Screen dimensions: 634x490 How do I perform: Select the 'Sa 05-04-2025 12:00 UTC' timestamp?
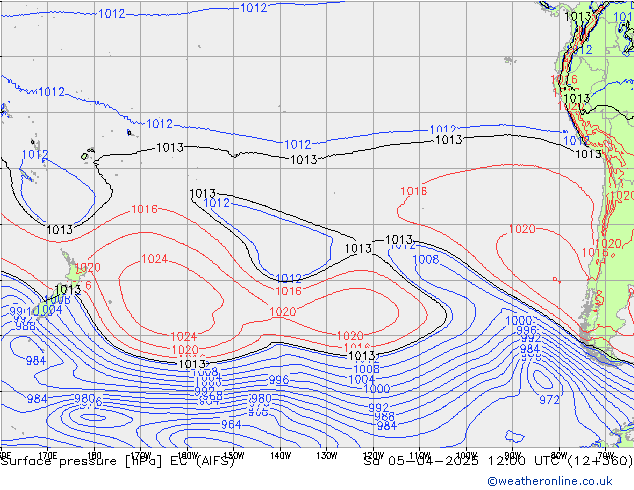click(x=464, y=461)
